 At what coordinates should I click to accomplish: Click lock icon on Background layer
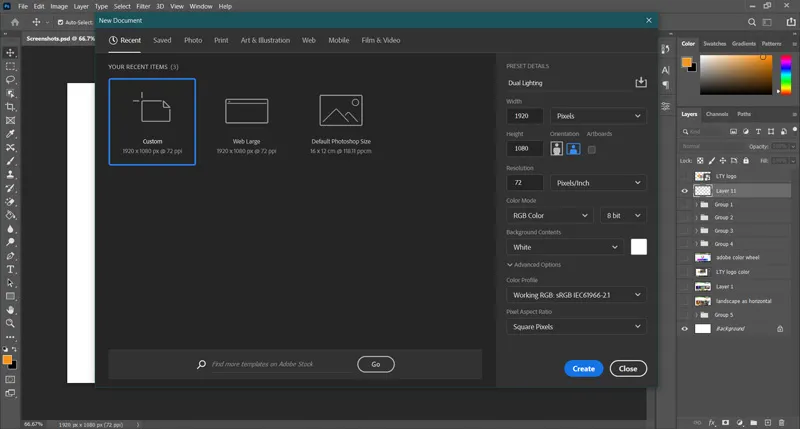(x=780, y=329)
